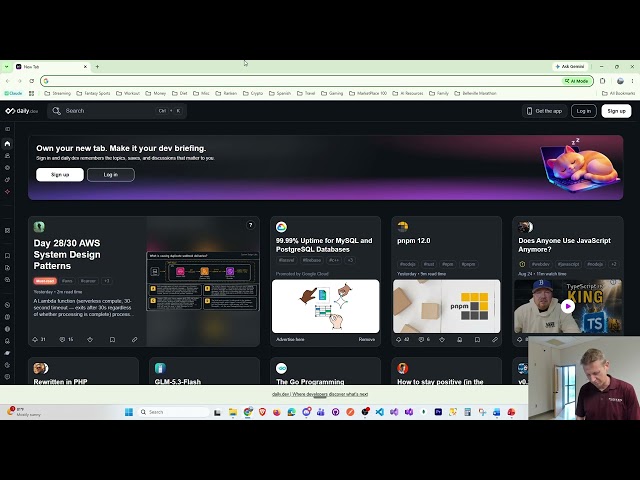Click the +3 tag on AWS post
The image size is (640, 480).
click(x=107, y=281)
